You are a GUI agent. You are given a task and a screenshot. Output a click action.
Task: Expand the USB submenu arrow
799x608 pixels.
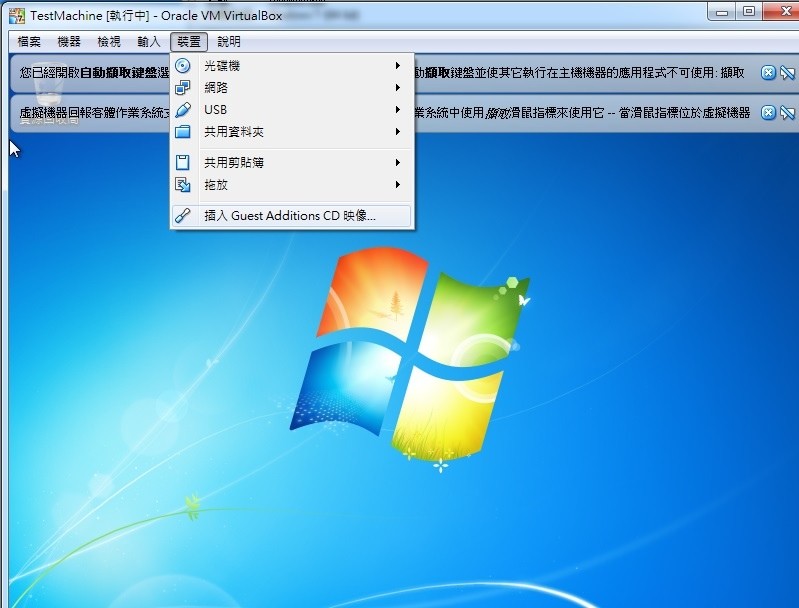(397, 110)
